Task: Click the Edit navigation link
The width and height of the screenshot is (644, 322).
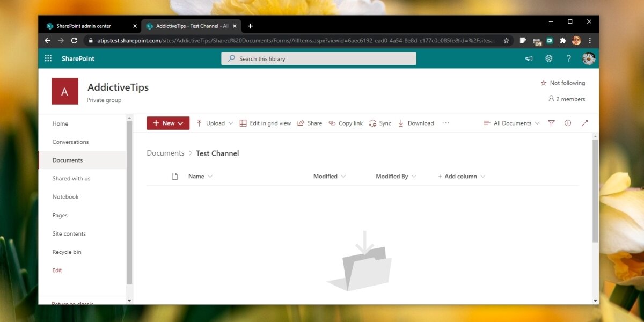Action: (57, 270)
